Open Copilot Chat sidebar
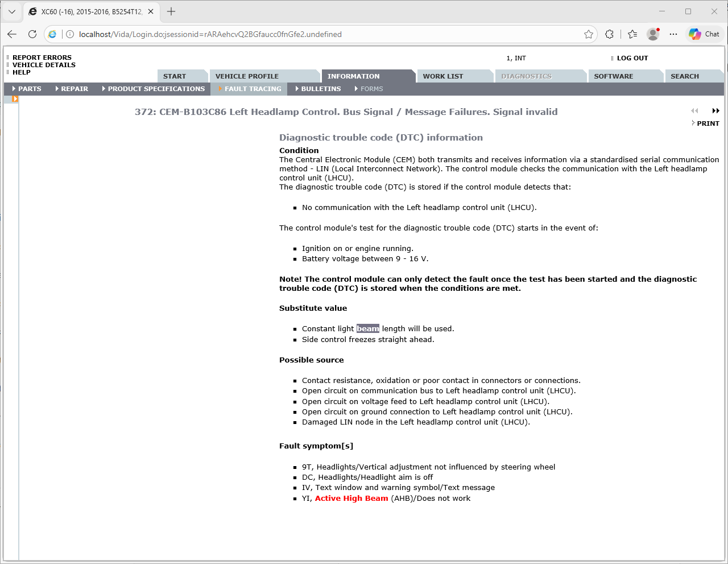The image size is (728, 564). [x=704, y=34]
